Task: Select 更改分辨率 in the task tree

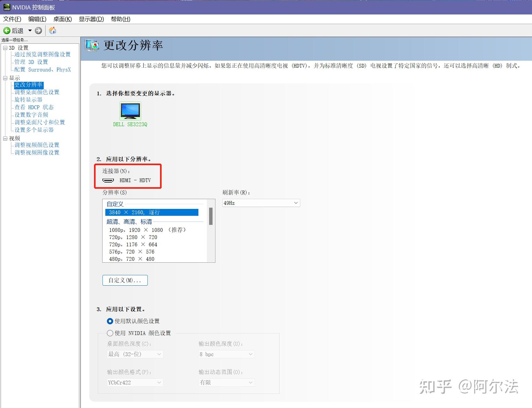Action: tap(29, 85)
